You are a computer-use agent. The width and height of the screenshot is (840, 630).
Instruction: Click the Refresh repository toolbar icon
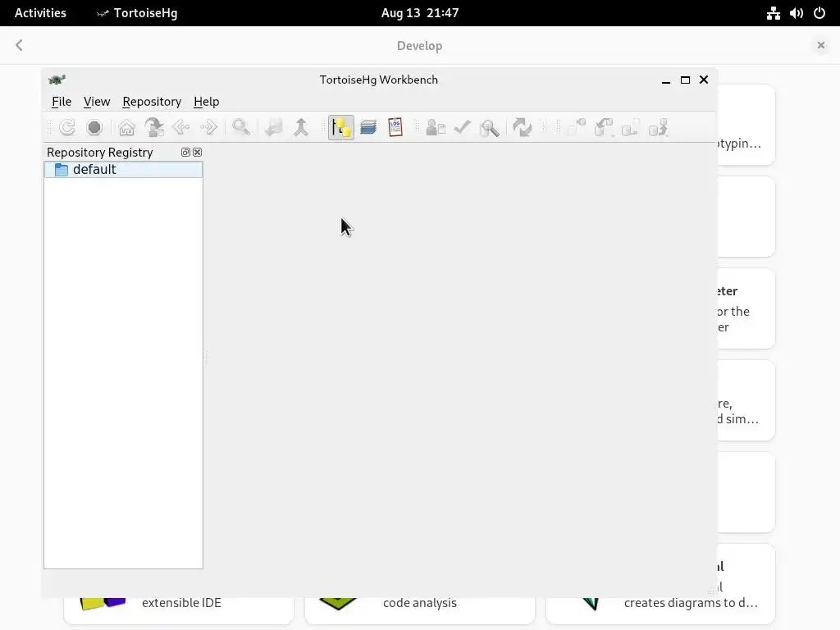click(x=67, y=127)
